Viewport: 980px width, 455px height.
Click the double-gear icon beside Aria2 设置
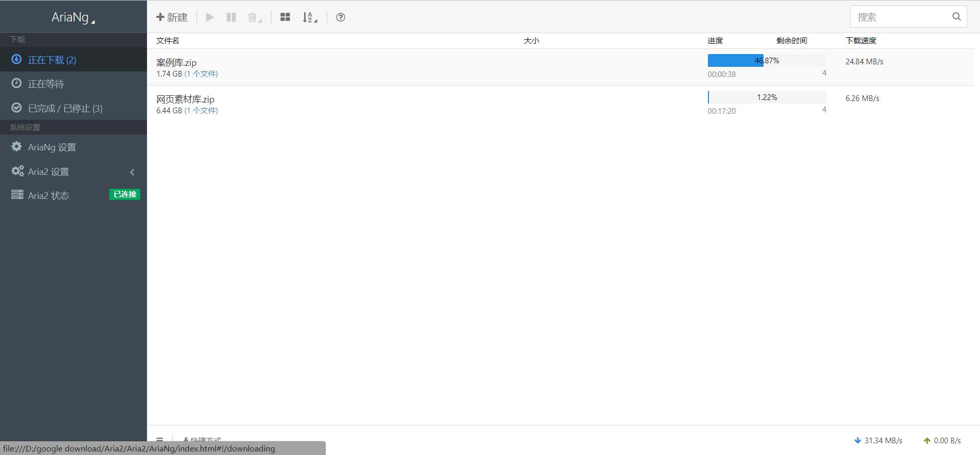(x=18, y=171)
